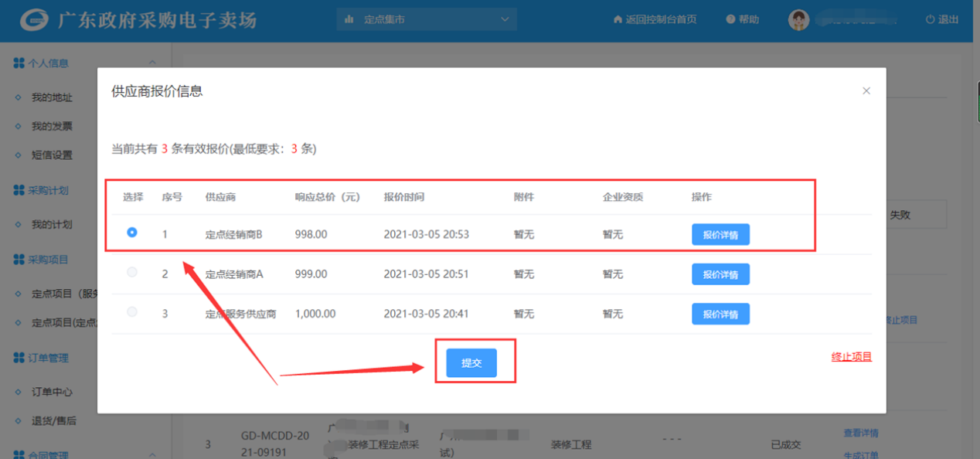Select the radio button for 定点经销商A
Screen dimensions: 980x459
132,273
